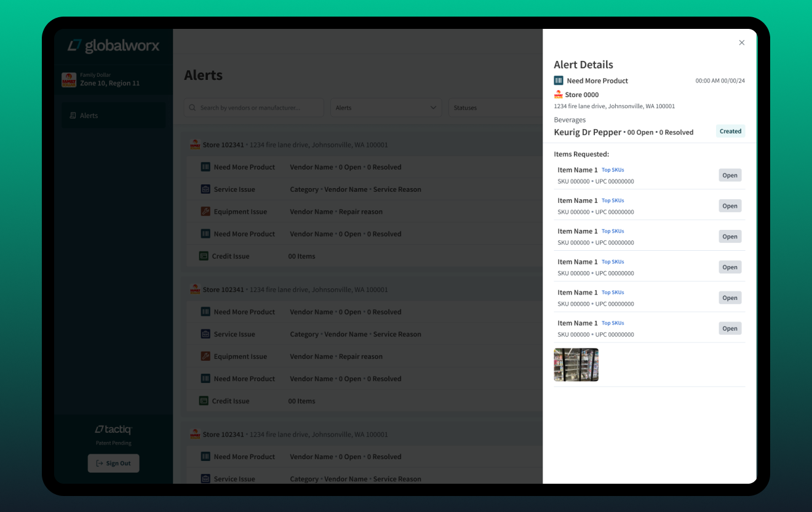This screenshot has height=512, width=812.
Task: Click Top SKUs link on last requested item
Action: [613, 323]
